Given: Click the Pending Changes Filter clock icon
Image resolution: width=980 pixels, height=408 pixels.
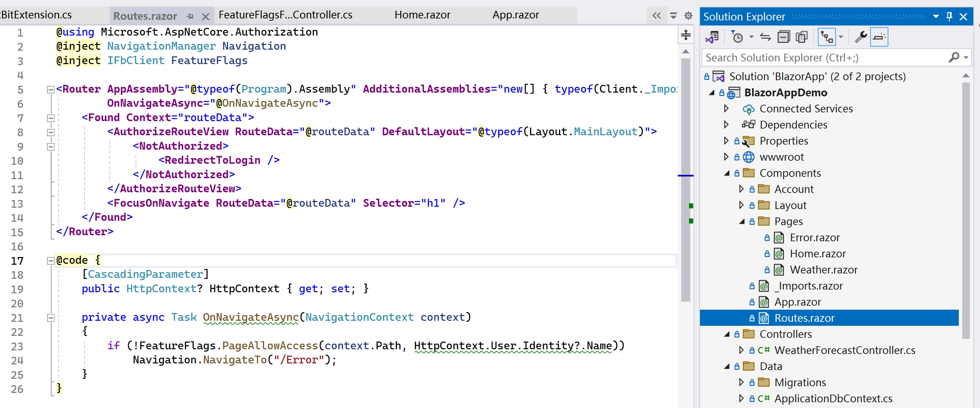Looking at the screenshot, I should point(737,37).
